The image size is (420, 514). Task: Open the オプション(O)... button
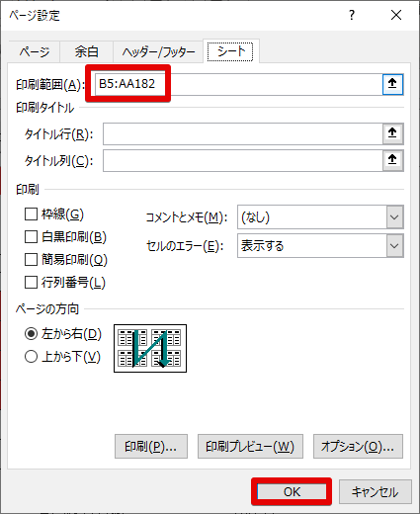point(358,447)
